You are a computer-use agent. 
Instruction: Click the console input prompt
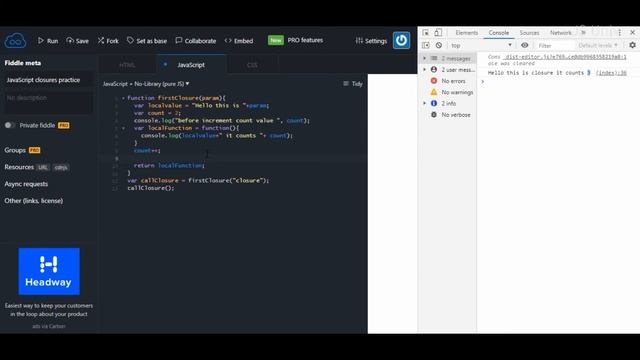click(558, 82)
